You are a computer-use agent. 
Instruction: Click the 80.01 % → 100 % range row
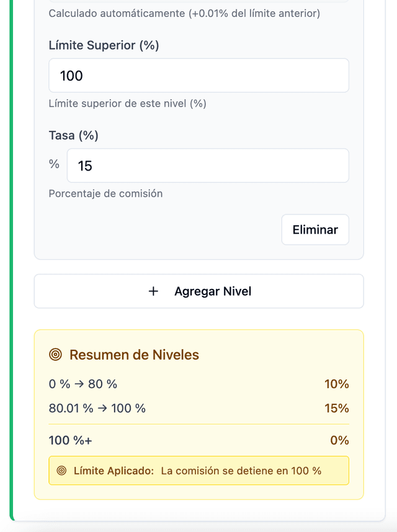pyautogui.click(x=97, y=408)
